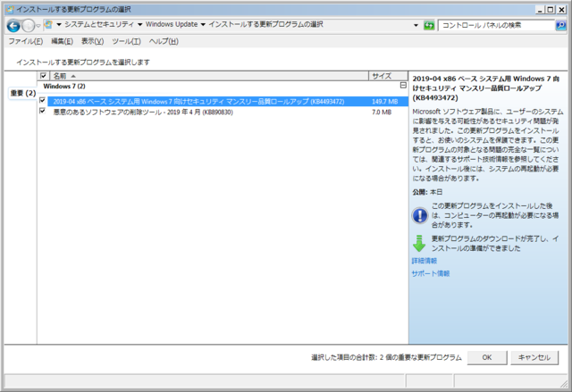Viewport: 572px width, 392px height.
Task: Click インストールする更新プログラムの選択 breadcrumb
Action: [265, 24]
